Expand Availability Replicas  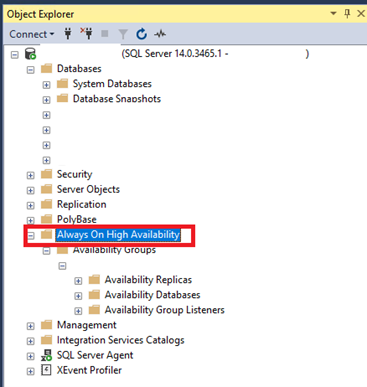pos(78,281)
